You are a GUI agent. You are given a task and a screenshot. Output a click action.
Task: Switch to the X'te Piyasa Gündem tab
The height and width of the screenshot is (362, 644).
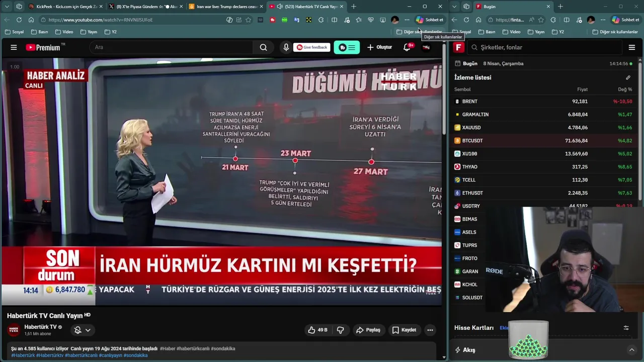click(145, 7)
